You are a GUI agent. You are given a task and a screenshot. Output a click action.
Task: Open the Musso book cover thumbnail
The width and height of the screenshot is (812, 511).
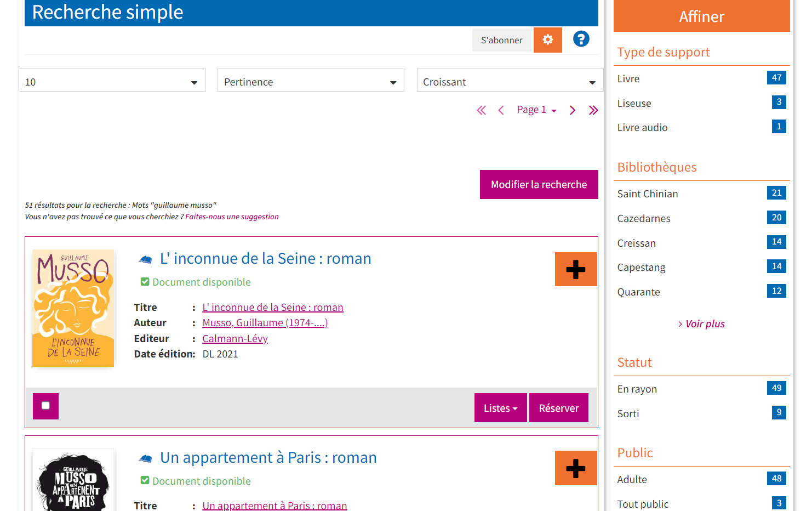click(x=73, y=308)
